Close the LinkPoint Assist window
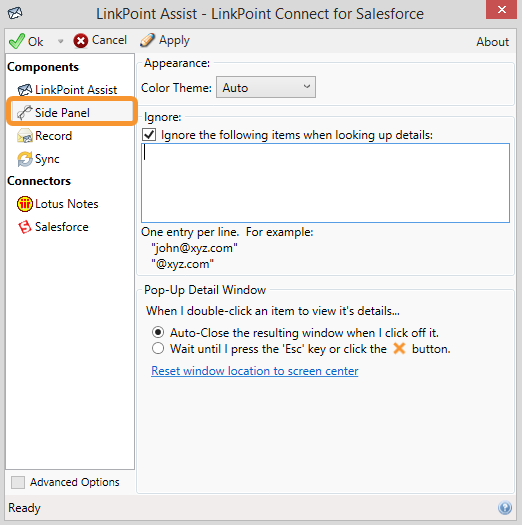This screenshot has width=522, height=526. (502, 9)
